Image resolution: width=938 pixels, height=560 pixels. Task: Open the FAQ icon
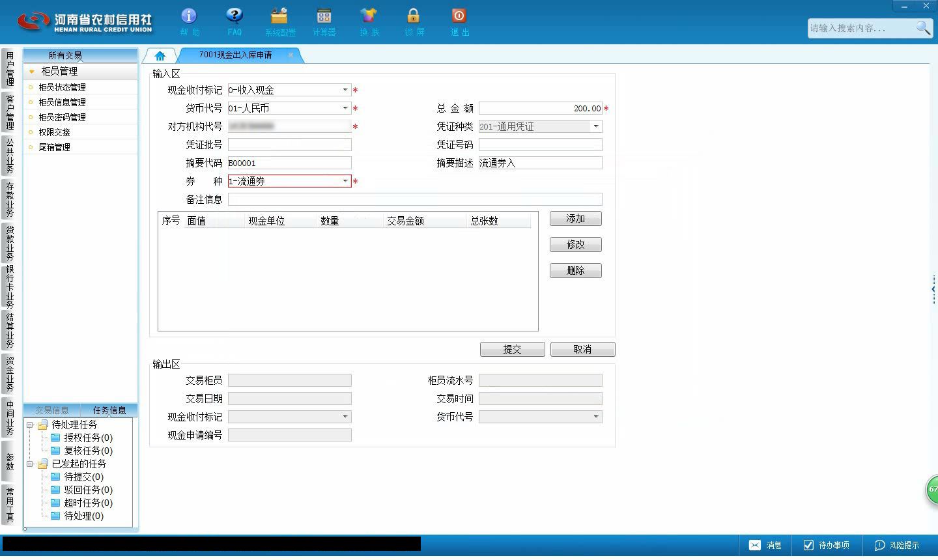coord(234,21)
